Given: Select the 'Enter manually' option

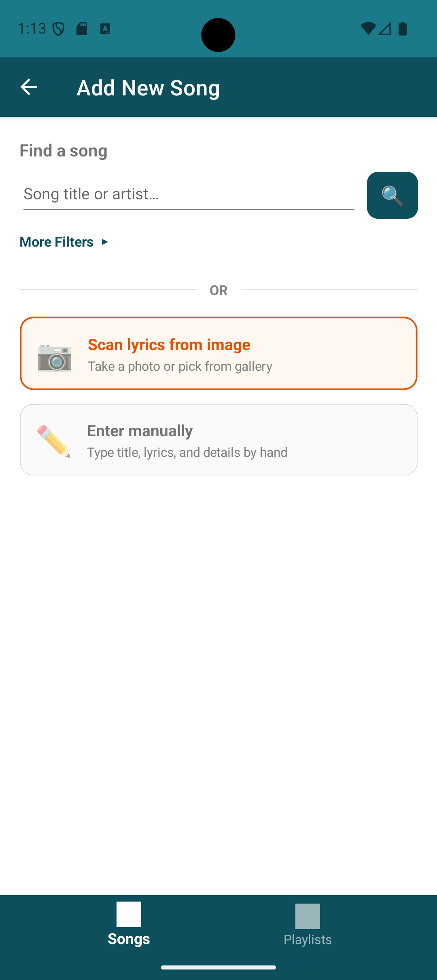Looking at the screenshot, I should (x=218, y=439).
